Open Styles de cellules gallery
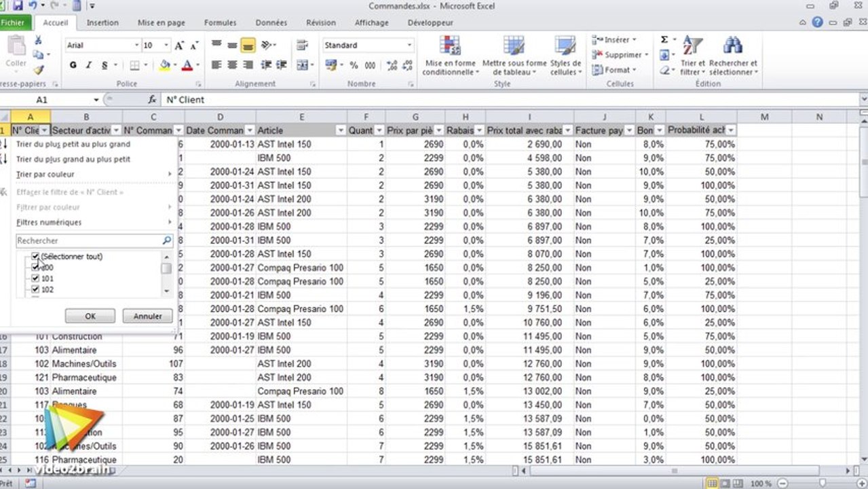This screenshot has height=489, width=868. click(565, 56)
